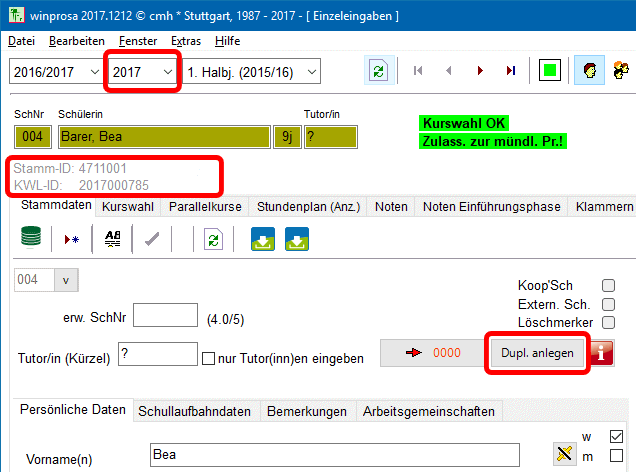This screenshot has width=636, height=472.
Task: Check 'nur Tutor(inn)en eingeben' option
Action: point(209,358)
